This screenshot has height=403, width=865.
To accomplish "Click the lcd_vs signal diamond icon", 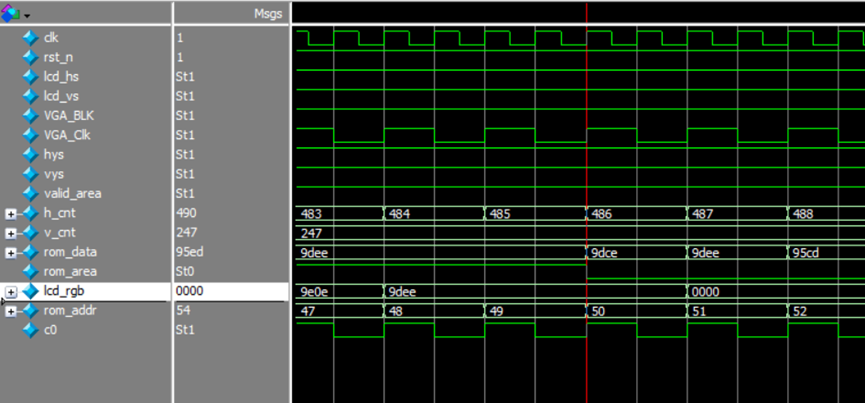I will point(30,96).
